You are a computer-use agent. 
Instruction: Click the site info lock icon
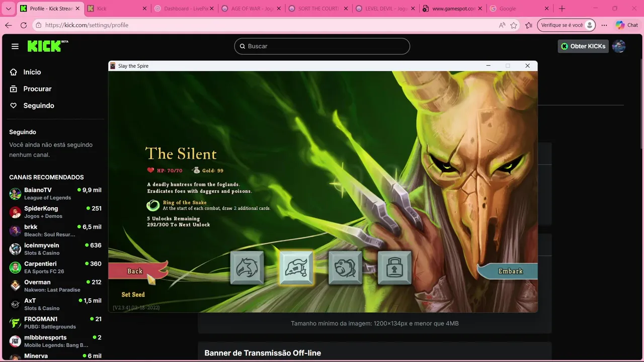tap(39, 25)
